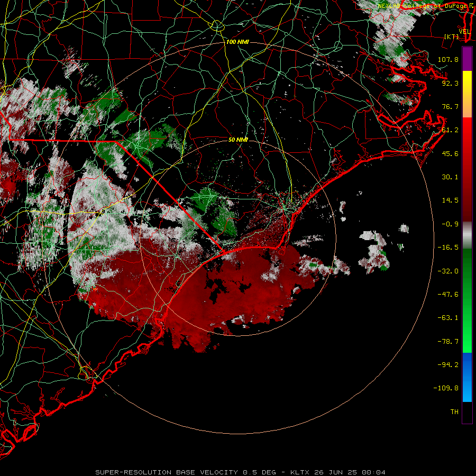The width and height of the screenshot is (476, 476).
Task: Click the -63.1 value on velocity scale
Action: pyautogui.click(x=448, y=318)
